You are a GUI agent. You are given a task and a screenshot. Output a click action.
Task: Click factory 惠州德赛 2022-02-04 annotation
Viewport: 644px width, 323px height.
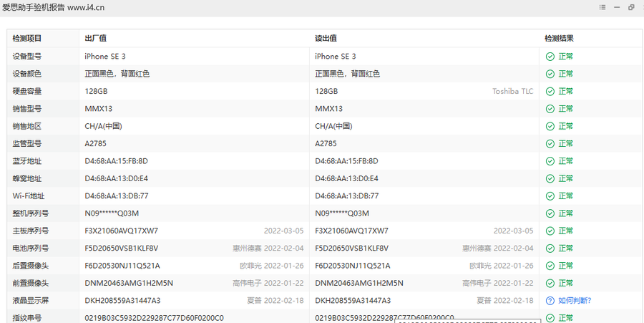tap(268, 249)
